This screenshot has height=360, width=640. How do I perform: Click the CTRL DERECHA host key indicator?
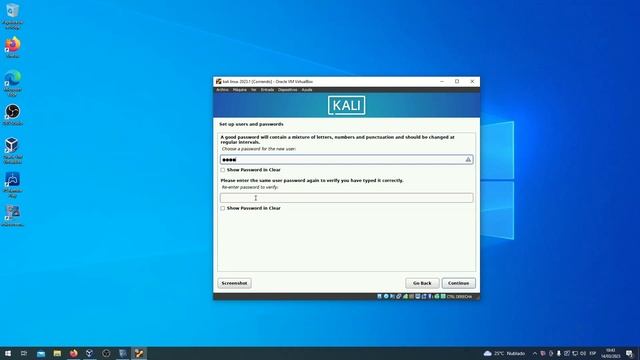point(459,297)
